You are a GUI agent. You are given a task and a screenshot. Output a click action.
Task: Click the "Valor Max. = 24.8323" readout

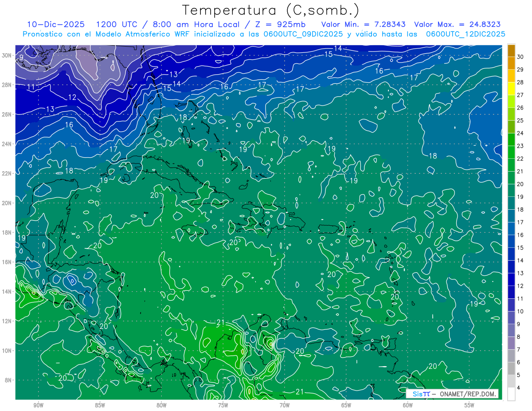[458, 25]
